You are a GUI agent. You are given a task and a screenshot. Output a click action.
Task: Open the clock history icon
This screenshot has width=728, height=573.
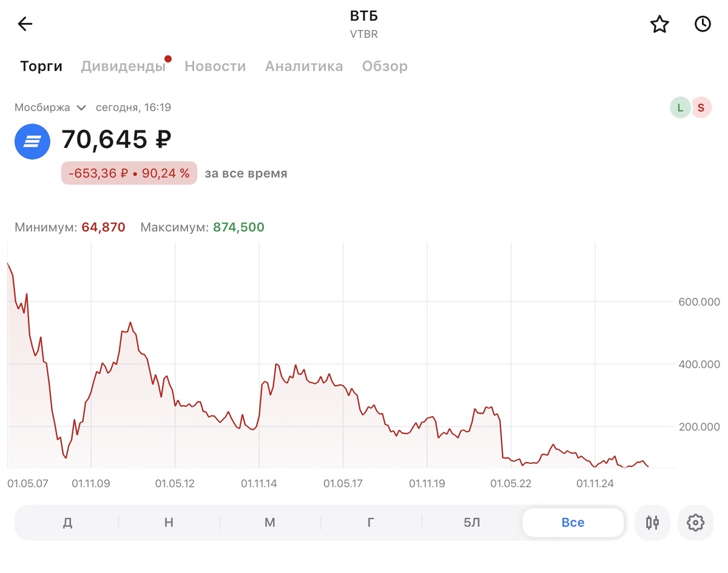(x=703, y=24)
